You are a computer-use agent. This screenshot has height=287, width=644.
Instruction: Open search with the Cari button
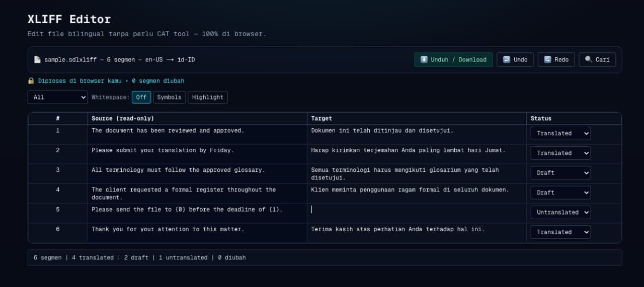[x=597, y=60]
